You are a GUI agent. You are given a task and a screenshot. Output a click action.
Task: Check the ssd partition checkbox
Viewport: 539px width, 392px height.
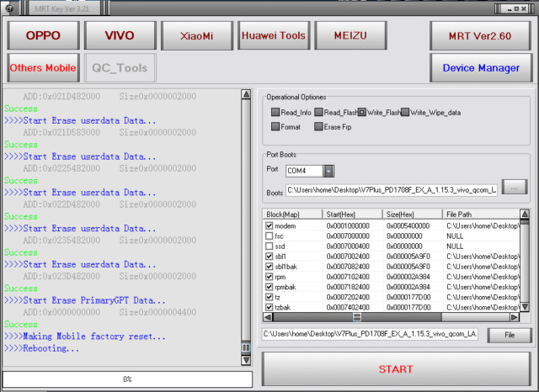[269, 246]
